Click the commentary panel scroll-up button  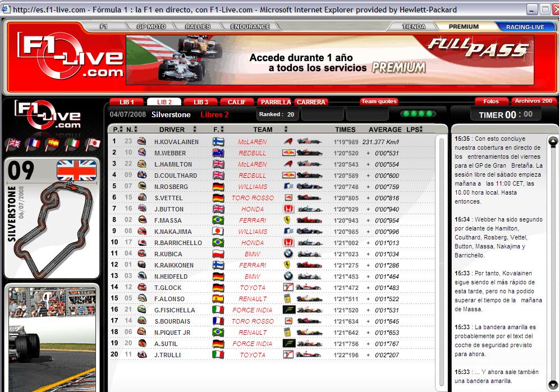coord(553,141)
